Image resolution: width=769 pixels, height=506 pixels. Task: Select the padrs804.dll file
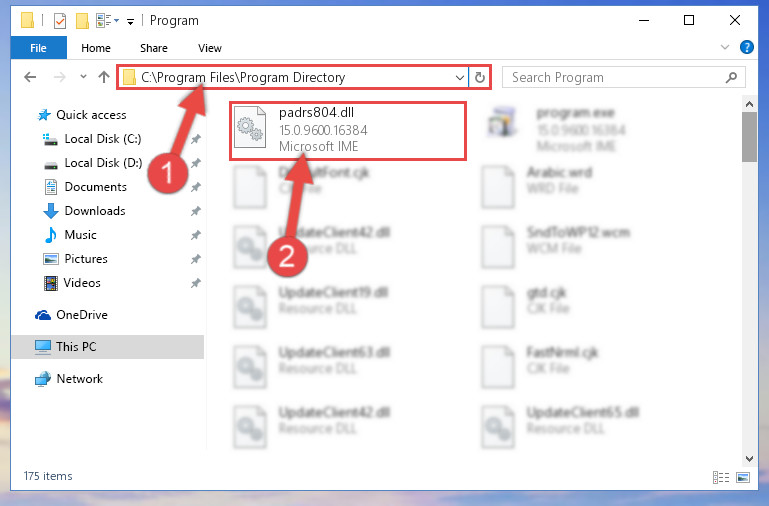(348, 130)
